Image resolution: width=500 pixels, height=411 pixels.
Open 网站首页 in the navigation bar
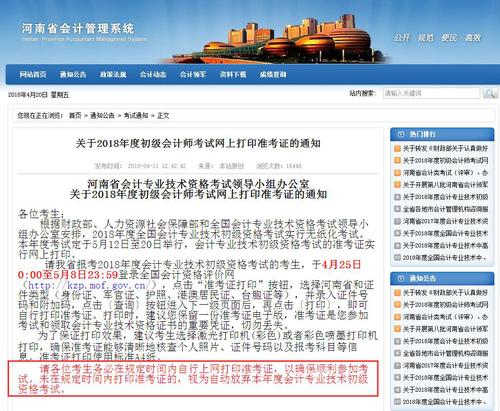click(33, 74)
